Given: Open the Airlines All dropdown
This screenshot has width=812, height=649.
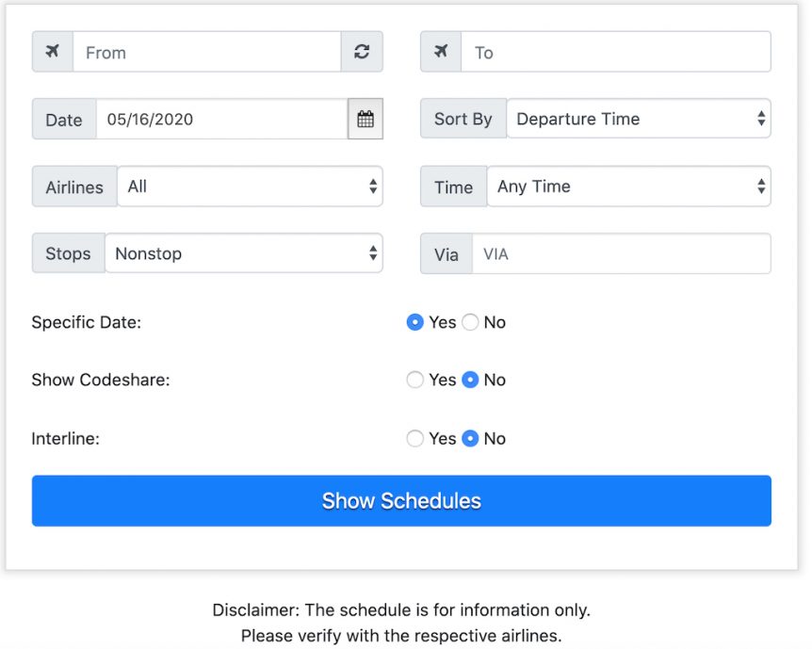Looking at the screenshot, I should pyautogui.click(x=251, y=186).
